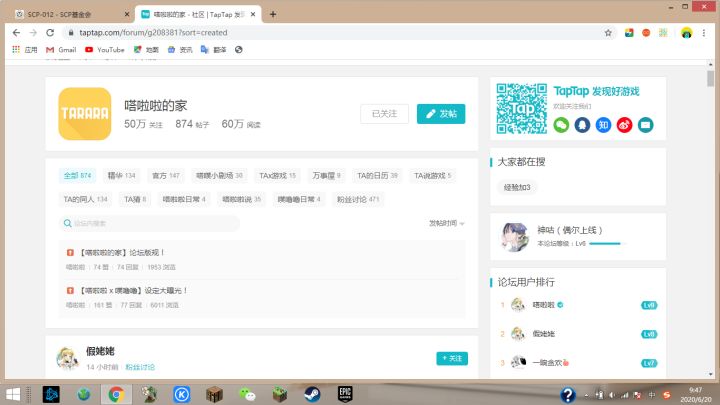Close the SCP-012 tab
Screen dimensions: 720x405
tap(127, 14)
